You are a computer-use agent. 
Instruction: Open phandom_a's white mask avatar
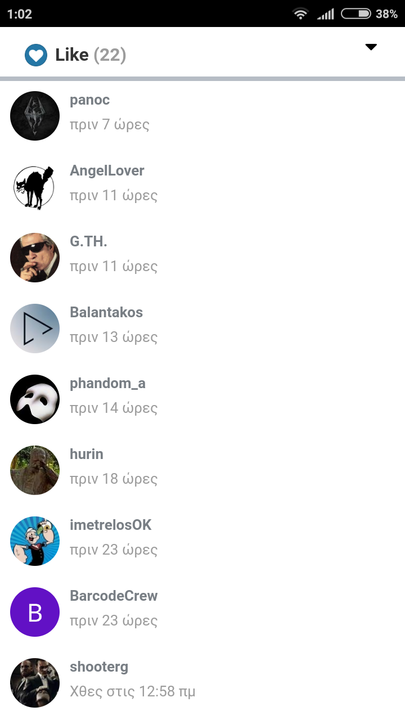click(x=35, y=399)
